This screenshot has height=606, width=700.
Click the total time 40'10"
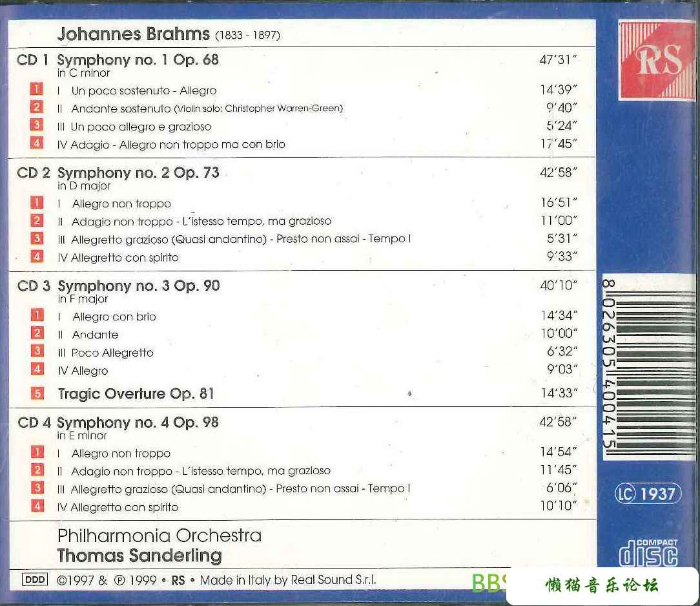pyautogui.click(x=559, y=286)
